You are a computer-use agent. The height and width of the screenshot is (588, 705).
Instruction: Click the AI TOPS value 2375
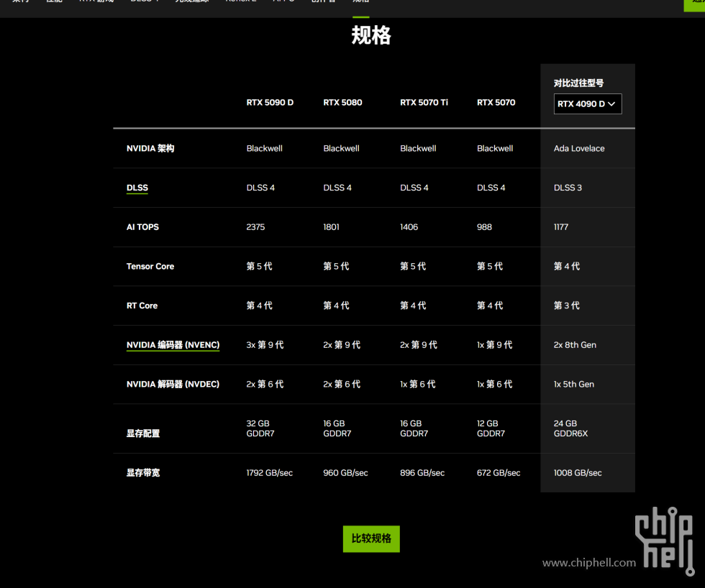(x=255, y=227)
